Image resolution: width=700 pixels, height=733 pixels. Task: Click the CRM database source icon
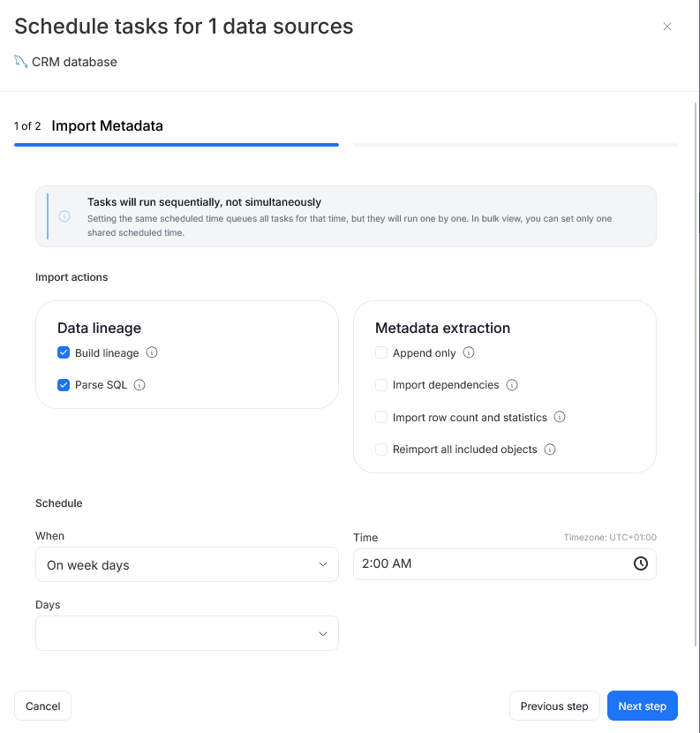point(19,62)
